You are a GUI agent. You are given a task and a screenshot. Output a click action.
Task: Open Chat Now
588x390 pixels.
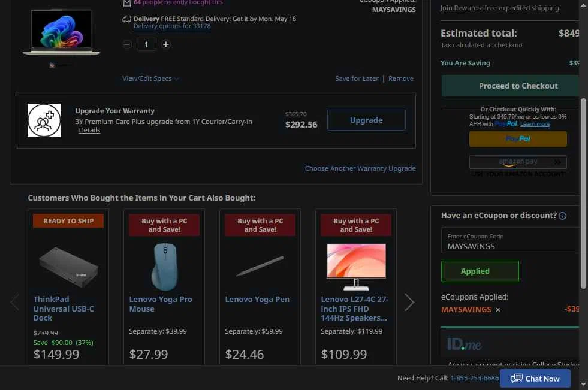pos(535,379)
